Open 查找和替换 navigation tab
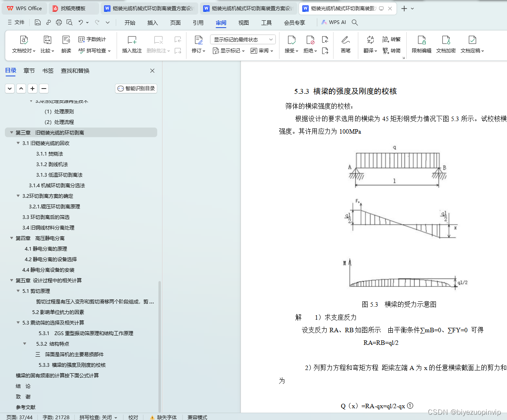This screenshot has height=420, width=507. pos(75,71)
